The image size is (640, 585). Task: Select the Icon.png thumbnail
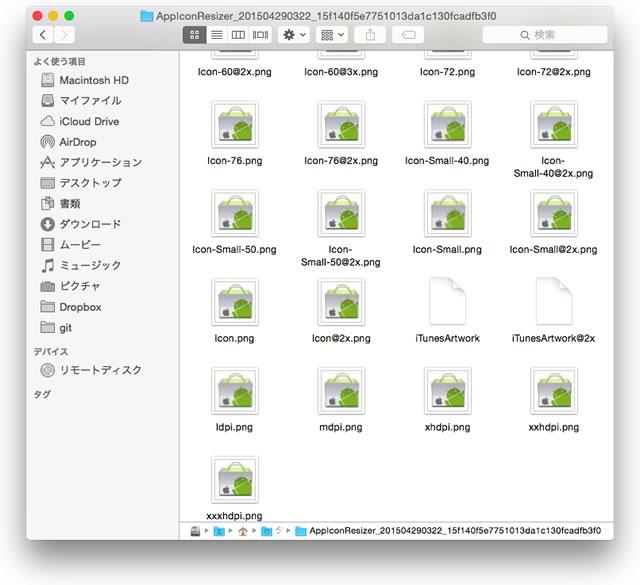pyautogui.click(x=235, y=302)
